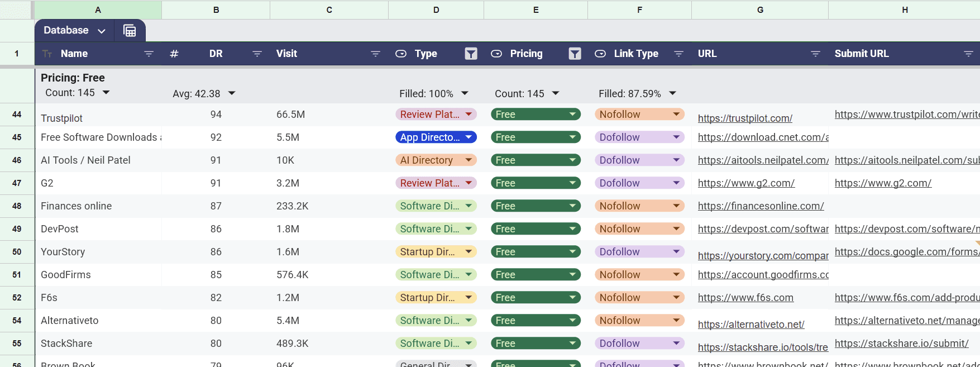980x367 pixels.
Task: Click text type icon in Name header
Action: point(47,54)
